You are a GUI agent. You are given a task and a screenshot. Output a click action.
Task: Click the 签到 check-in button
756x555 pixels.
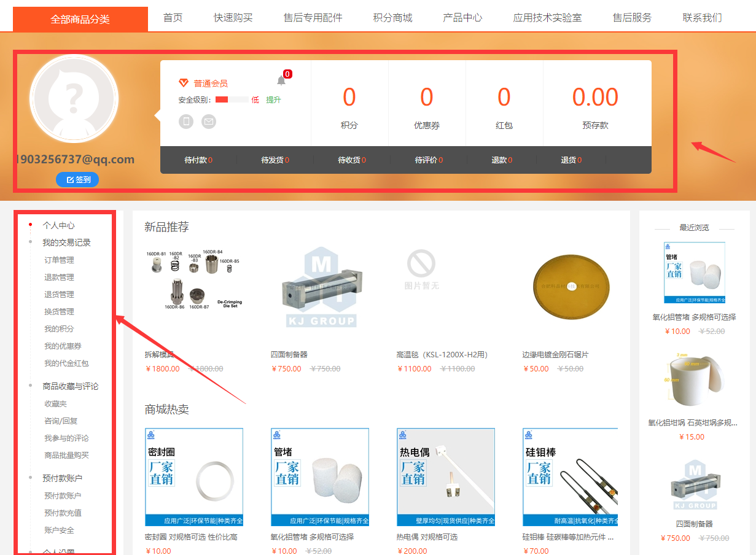[77, 180]
